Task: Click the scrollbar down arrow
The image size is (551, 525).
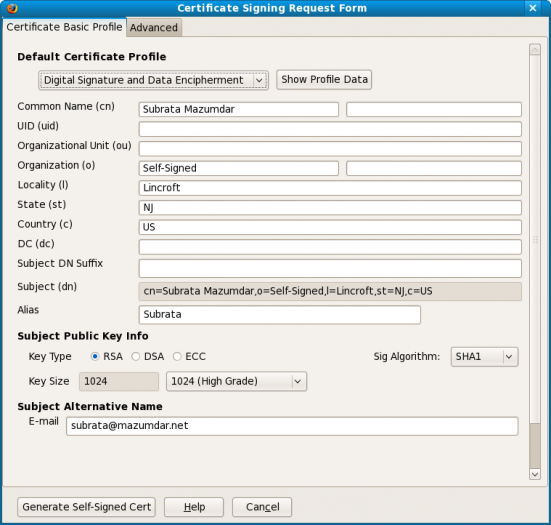Action: click(x=535, y=474)
